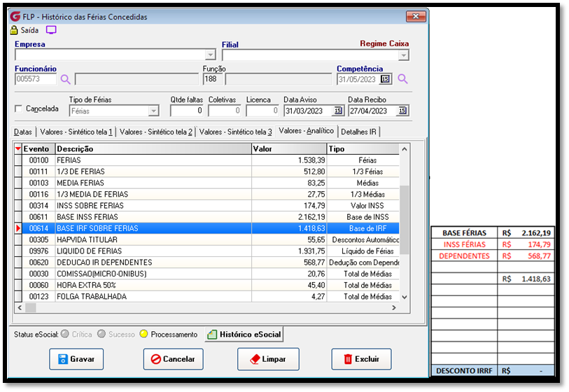Screen dimensions: 569x392
Task: Open the Data Recibo calendar icon
Action: click(x=402, y=111)
